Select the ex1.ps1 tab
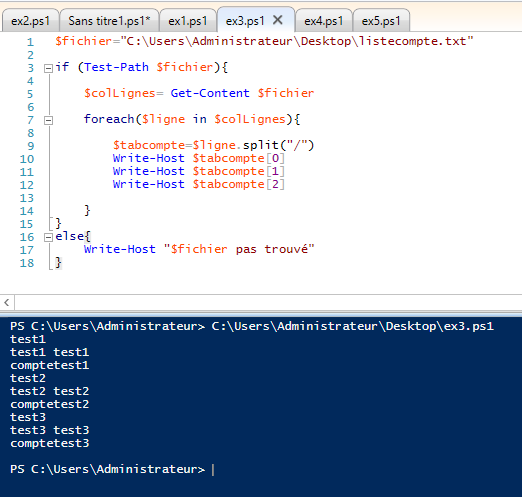This screenshot has width=522, height=497. (x=188, y=21)
